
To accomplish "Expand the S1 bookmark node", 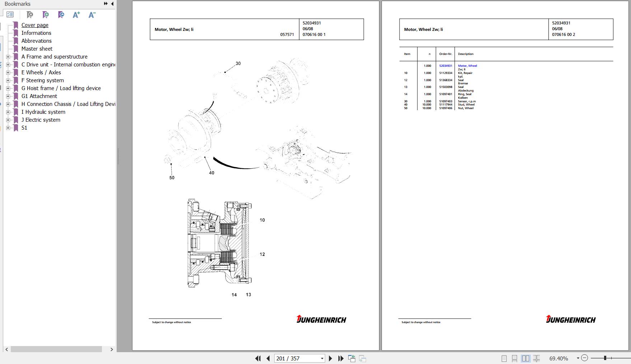I will pos(8,128).
